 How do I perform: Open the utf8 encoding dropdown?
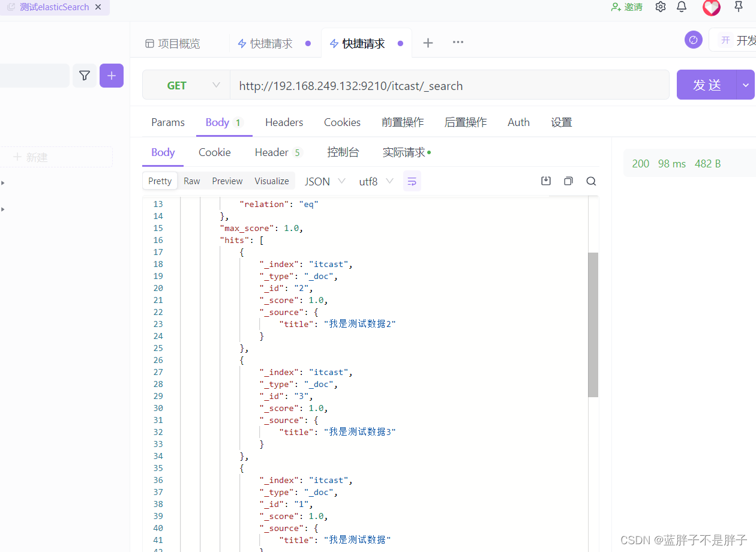click(376, 181)
